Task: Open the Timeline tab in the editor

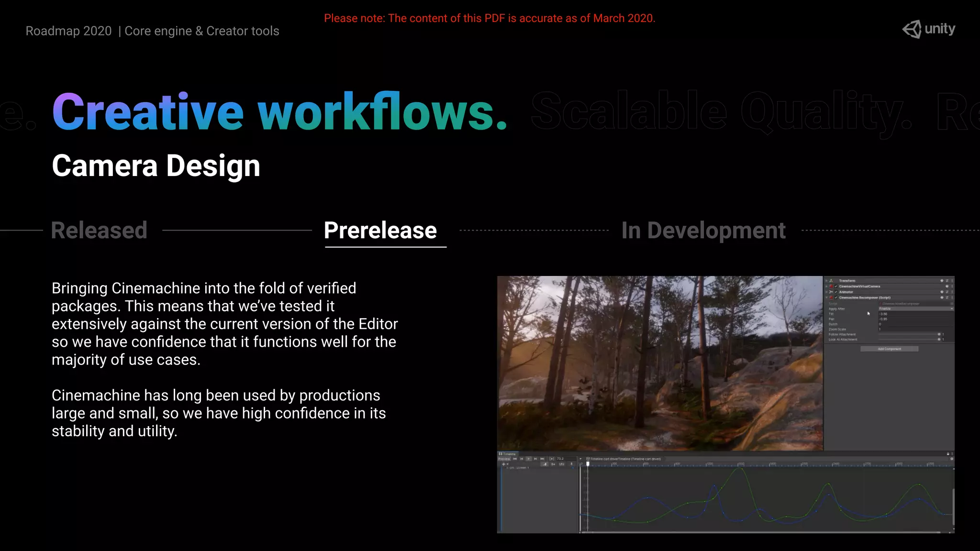Action: [x=508, y=454]
